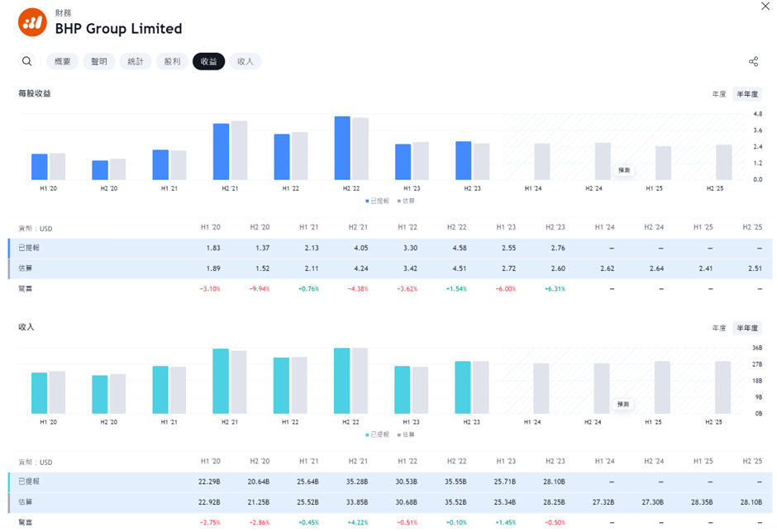The width and height of the screenshot is (777, 532).
Task: Switch to the 聲明 tab
Action: coord(99,61)
